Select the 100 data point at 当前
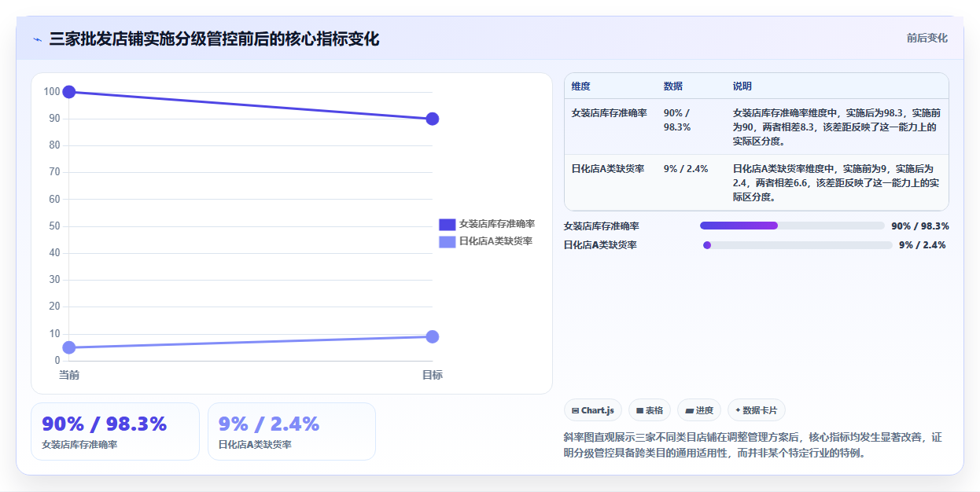The width and height of the screenshot is (980, 492). [69, 92]
